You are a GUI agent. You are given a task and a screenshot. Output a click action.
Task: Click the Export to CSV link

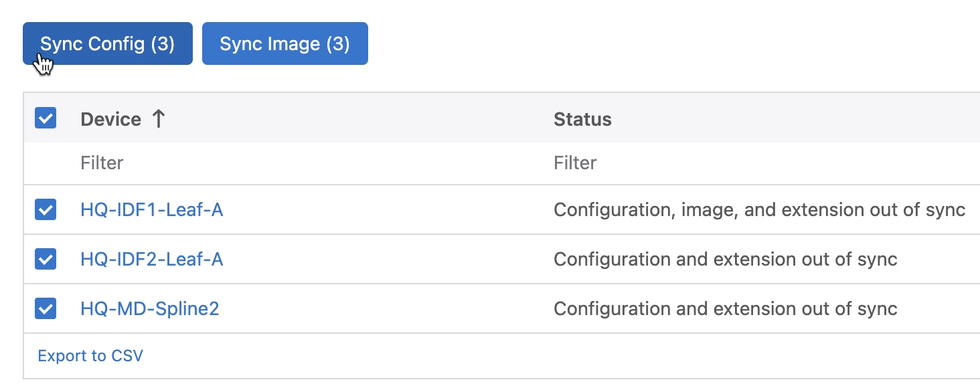point(90,355)
